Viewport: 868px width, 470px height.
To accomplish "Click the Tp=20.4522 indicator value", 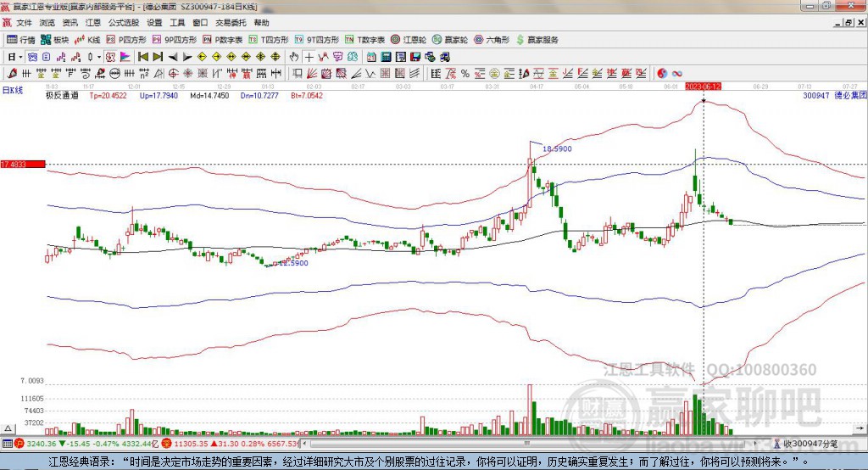I will tap(108, 95).
